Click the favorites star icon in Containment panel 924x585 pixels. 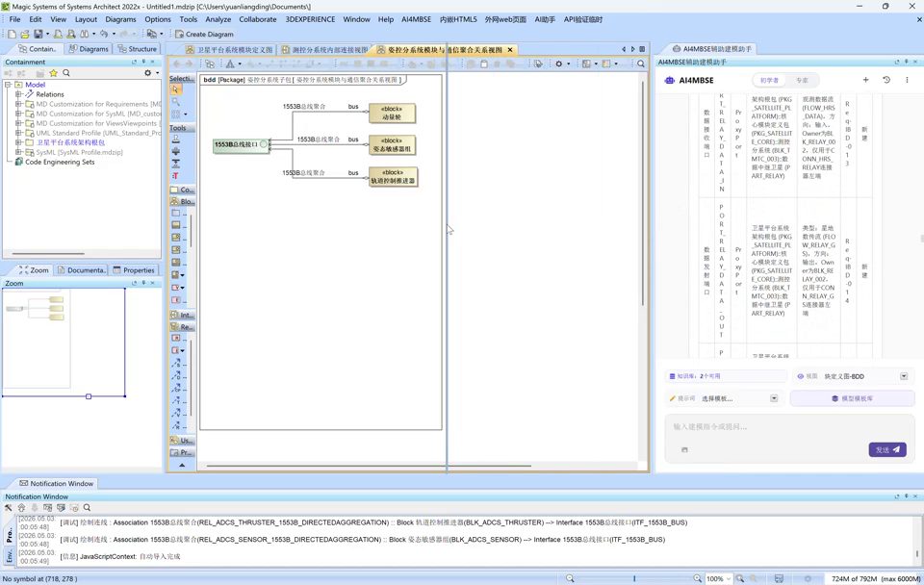click(x=54, y=73)
